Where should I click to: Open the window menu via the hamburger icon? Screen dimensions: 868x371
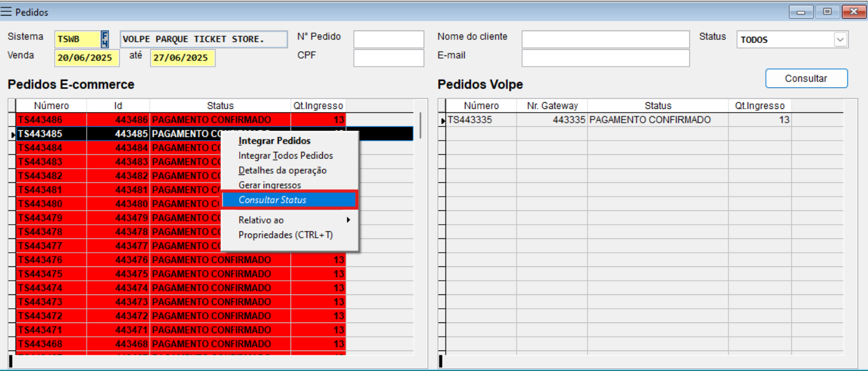(7, 10)
